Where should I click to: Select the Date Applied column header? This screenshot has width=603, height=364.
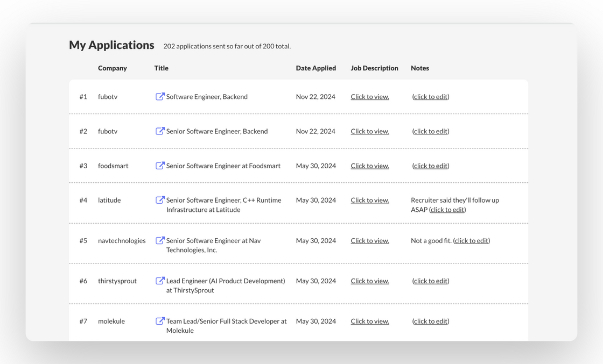point(315,68)
